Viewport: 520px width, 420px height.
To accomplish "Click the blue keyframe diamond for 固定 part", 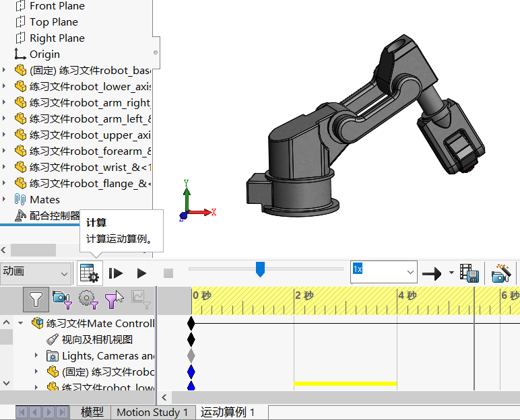I will pos(191,372).
